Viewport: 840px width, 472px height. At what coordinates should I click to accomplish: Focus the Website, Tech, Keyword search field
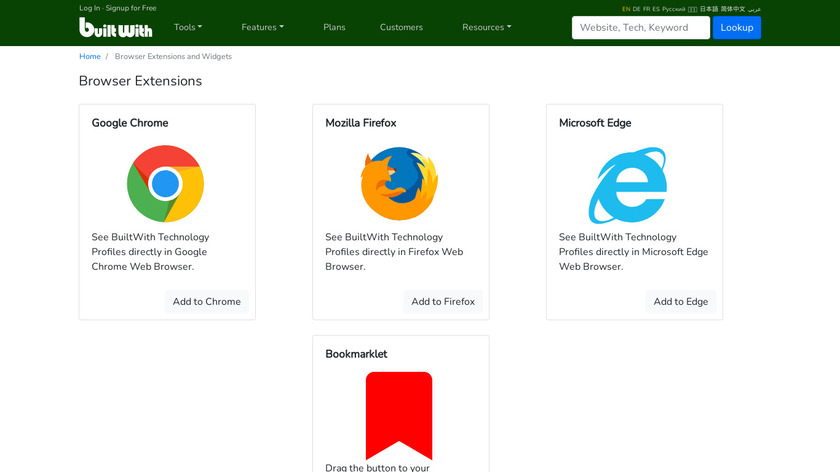coord(640,27)
